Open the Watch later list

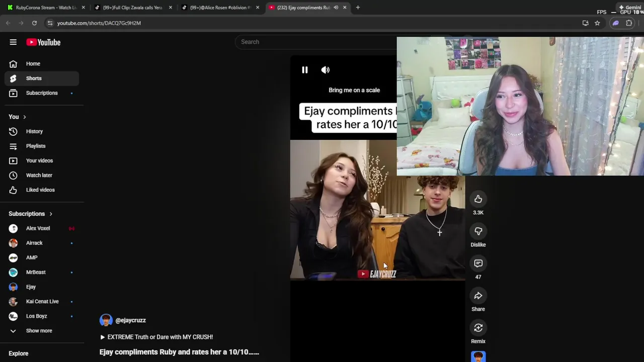tap(42, 175)
